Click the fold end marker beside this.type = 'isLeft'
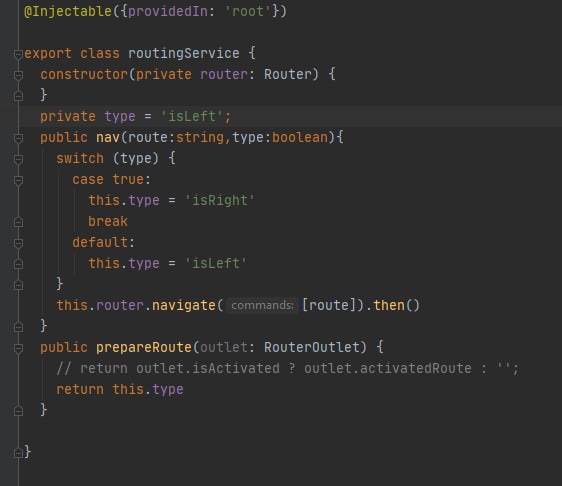562x486 pixels. 18,265
